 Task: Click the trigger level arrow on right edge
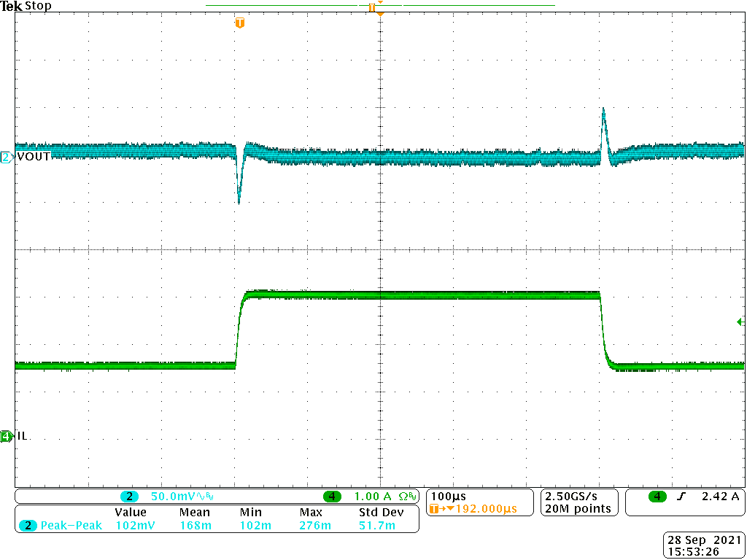740,322
